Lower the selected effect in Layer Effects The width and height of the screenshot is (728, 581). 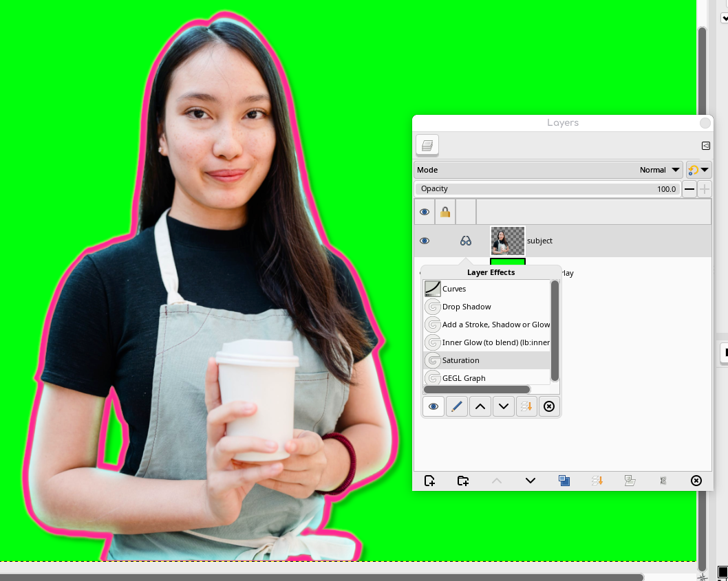point(503,406)
